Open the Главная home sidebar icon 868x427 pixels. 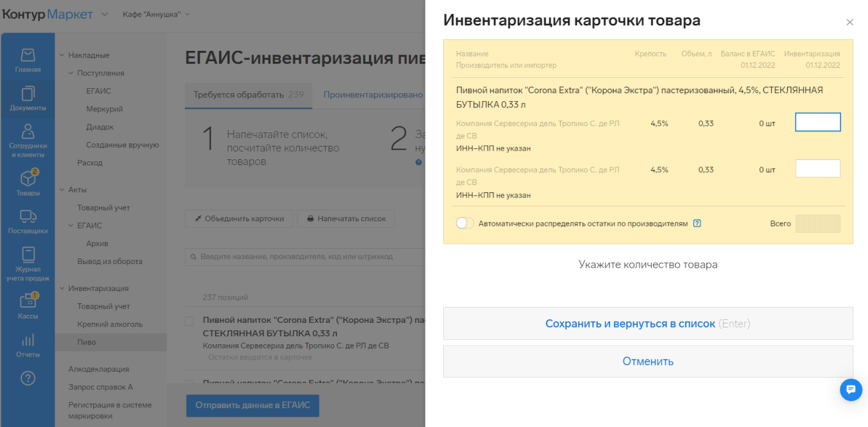(28, 61)
